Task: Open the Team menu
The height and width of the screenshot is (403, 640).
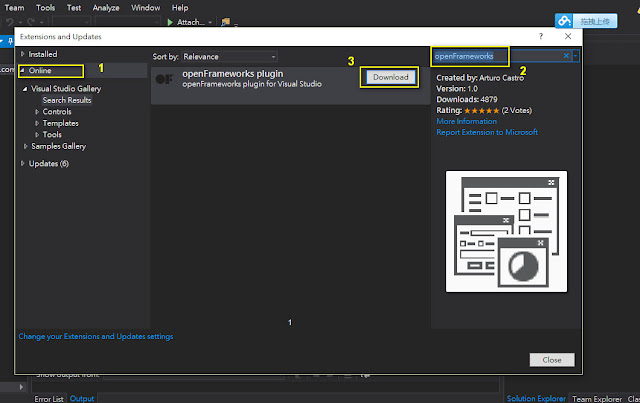Action: [14, 8]
